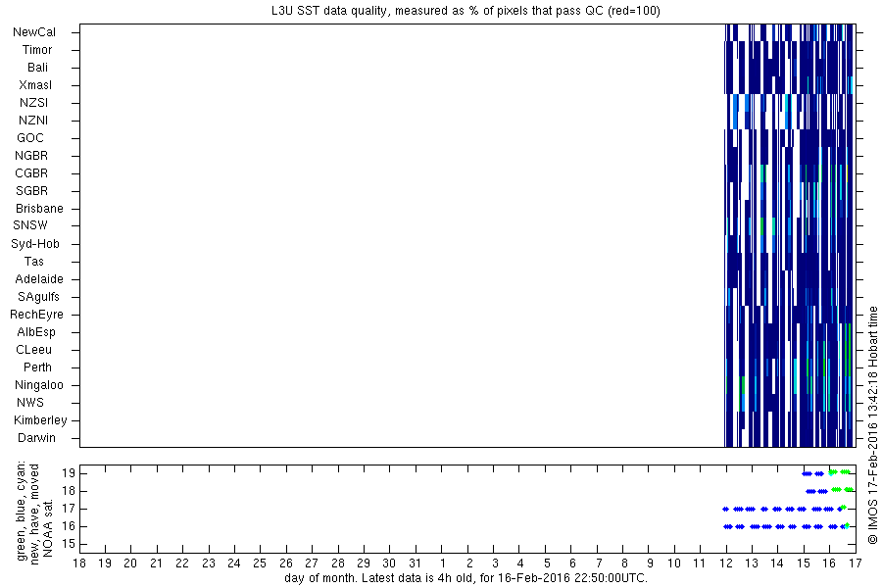The width and height of the screenshot is (882, 588).
Task: Click the rightmost day 17 tick label
Action: [855, 563]
